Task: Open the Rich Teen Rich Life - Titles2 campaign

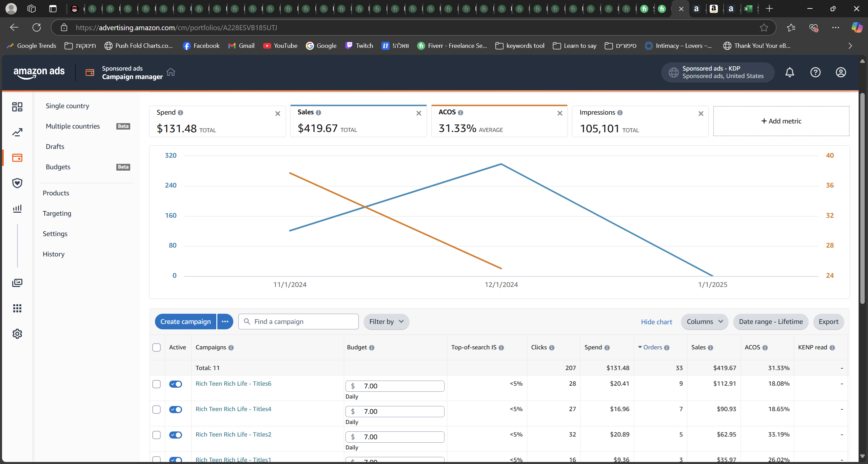Action: pyautogui.click(x=233, y=434)
